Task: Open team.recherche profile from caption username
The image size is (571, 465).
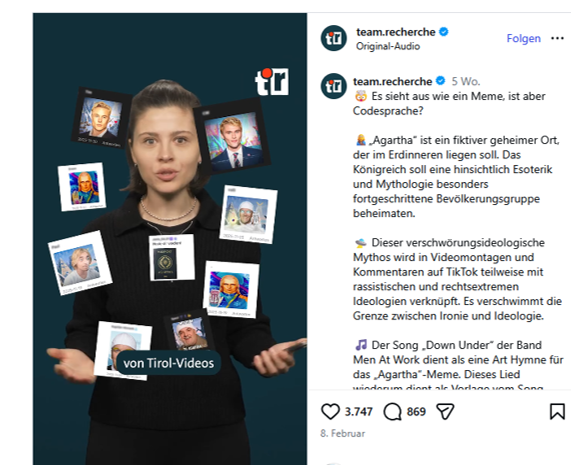Action: (393, 81)
